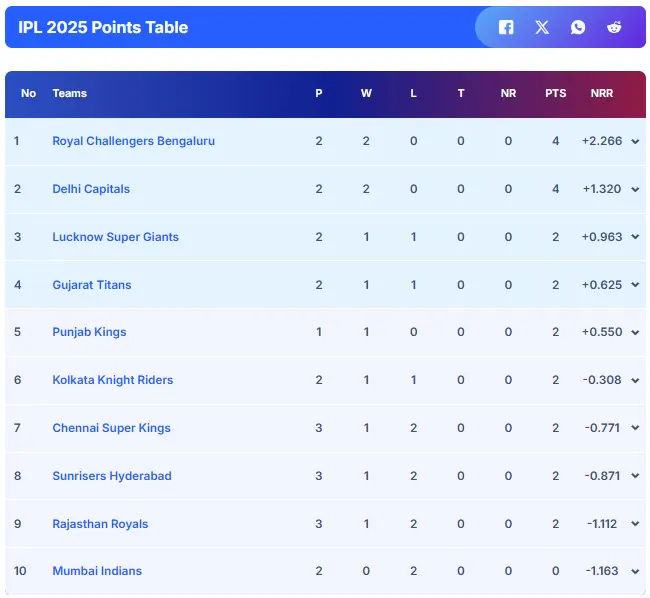The width and height of the screenshot is (650, 598).
Task: Expand Punjab Kings row chevron
Action: (635, 333)
